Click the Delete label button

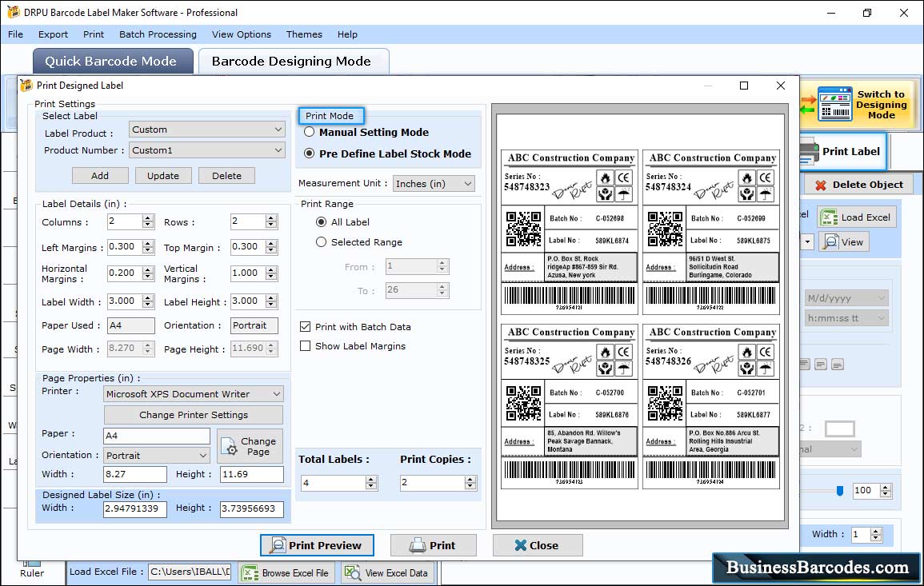tap(227, 176)
